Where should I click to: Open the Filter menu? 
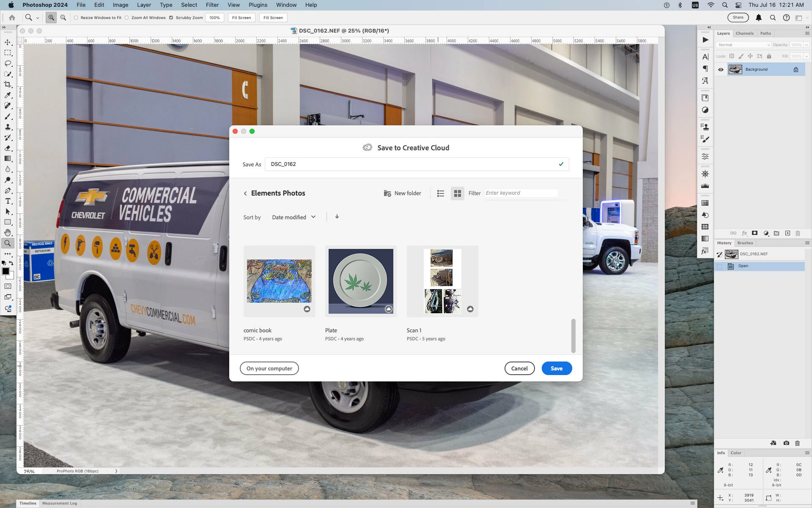point(212,5)
